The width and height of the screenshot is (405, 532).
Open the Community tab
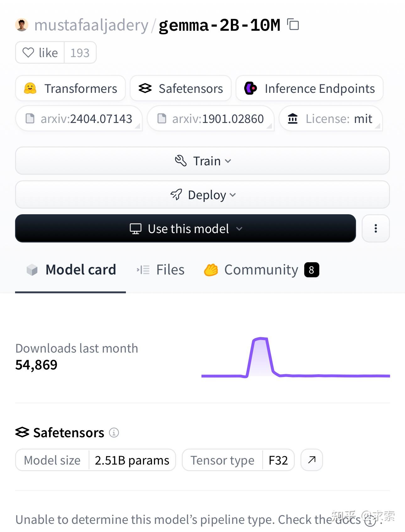click(x=261, y=270)
